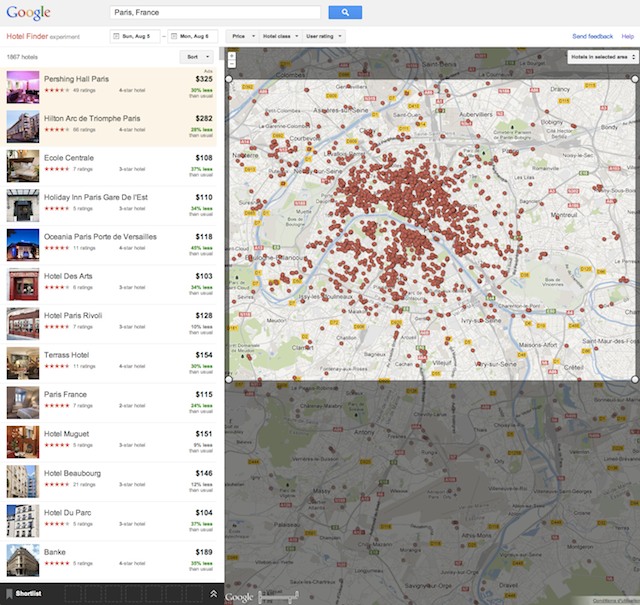Viewport: 640px width, 605px height.
Task: Open the Holiday Inn Paris Gare De l'Est photo
Action: (x=23, y=205)
